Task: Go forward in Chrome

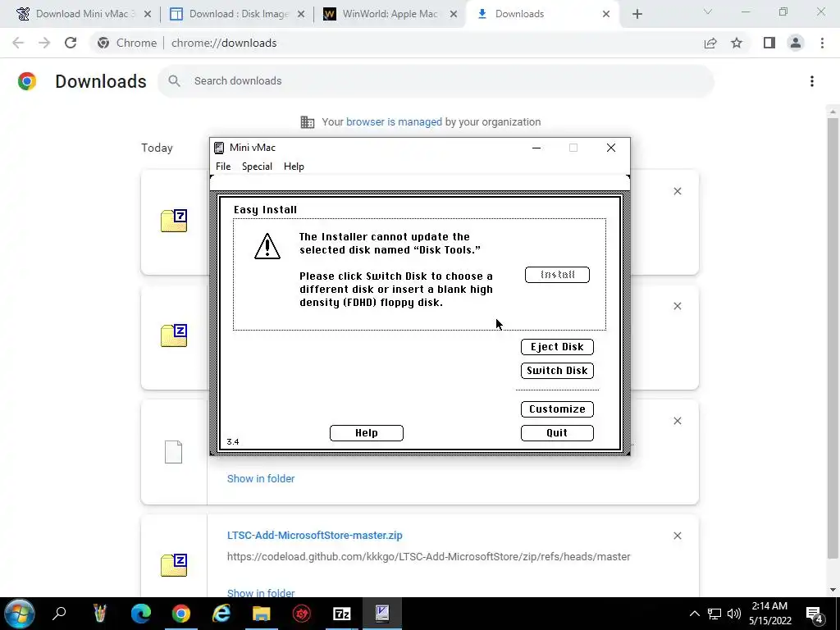Action: click(44, 43)
